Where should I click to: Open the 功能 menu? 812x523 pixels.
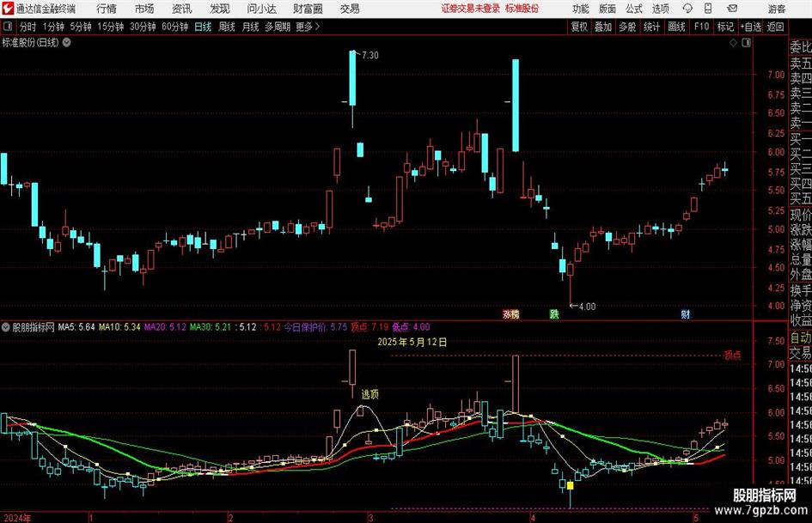tap(581, 9)
